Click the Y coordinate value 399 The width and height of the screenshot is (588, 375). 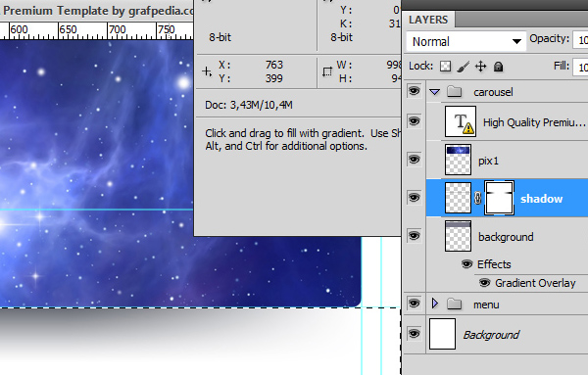274,78
